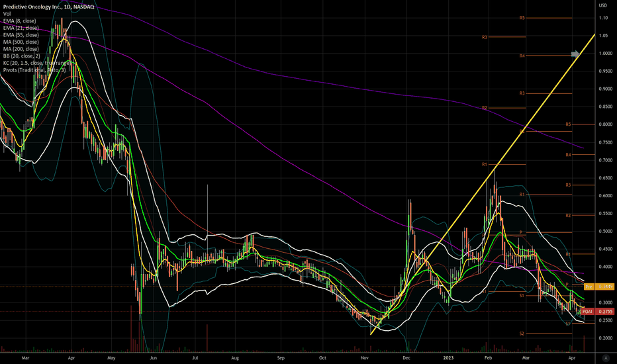Click the Aug label on time axis
Screen dimensions: 617x364
(235, 358)
